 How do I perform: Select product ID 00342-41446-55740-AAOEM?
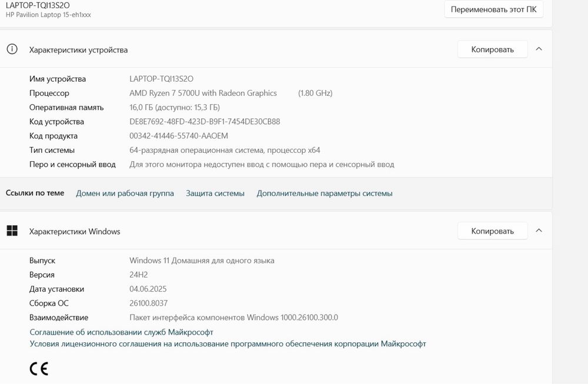coord(179,136)
